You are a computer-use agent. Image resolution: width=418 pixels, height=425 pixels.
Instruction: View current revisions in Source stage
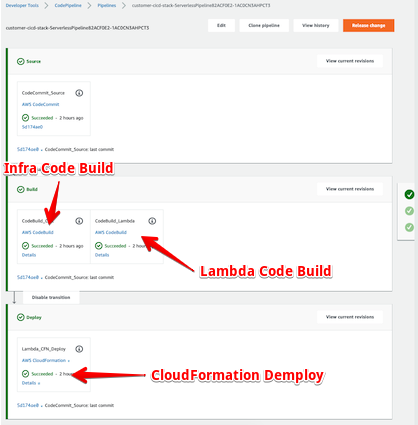pyautogui.click(x=350, y=61)
